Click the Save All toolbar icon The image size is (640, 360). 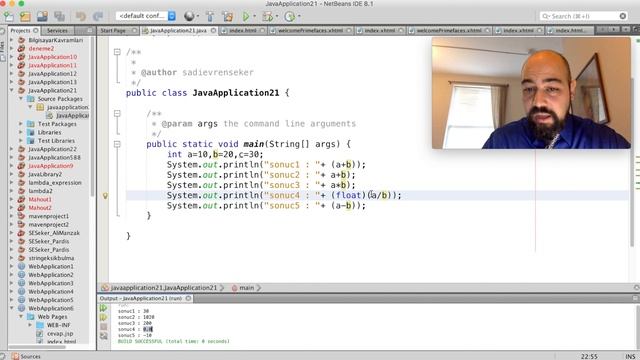[60, 16]
